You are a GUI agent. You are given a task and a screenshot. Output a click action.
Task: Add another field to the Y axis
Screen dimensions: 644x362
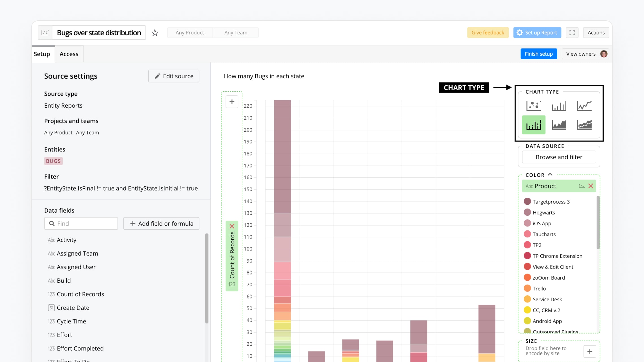coord(232,102)
